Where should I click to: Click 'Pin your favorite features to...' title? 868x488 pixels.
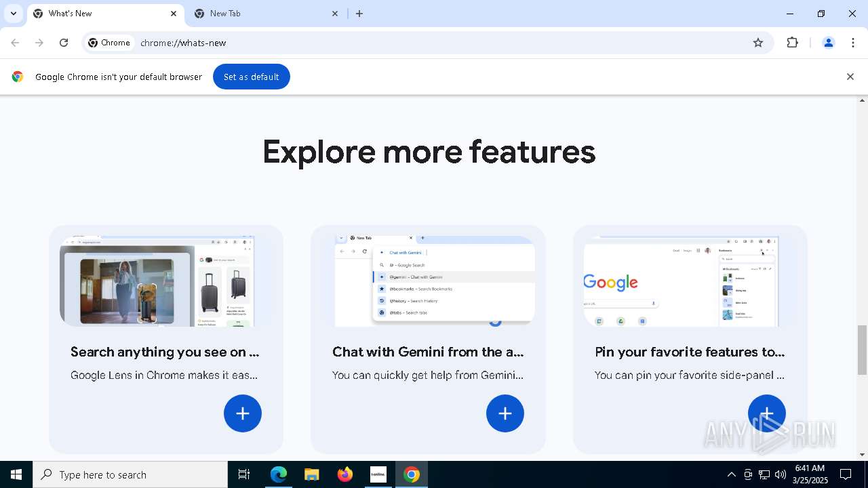pyautogui.click(x=690, y=352)
